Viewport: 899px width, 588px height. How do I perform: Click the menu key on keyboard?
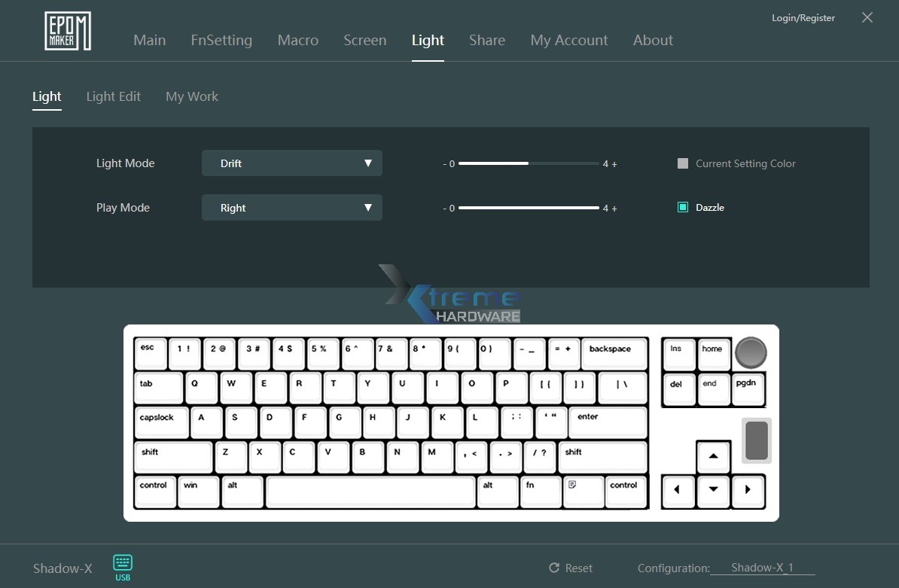(x=584, y=490)
